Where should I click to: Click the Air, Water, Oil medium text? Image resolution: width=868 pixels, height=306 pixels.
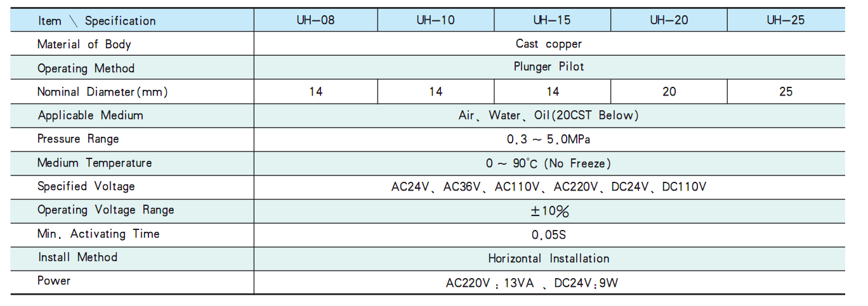(x=549, y=115)
